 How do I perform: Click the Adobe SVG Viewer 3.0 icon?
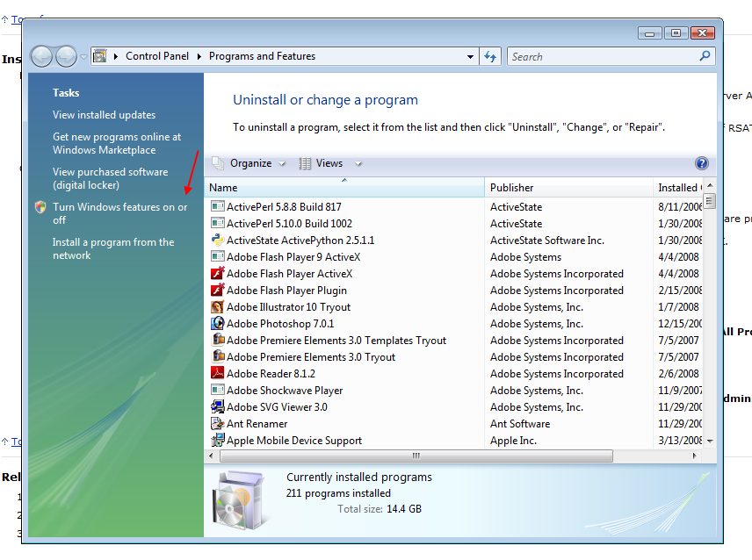point(217,406)
